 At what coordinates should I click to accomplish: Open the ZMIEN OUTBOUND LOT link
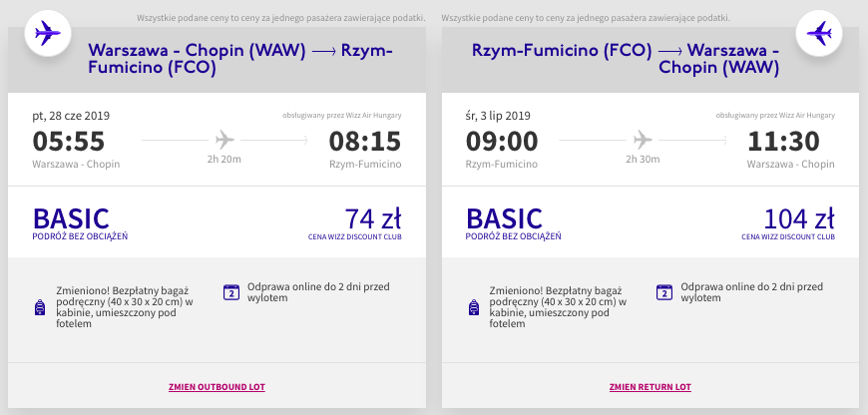(217, 387)
